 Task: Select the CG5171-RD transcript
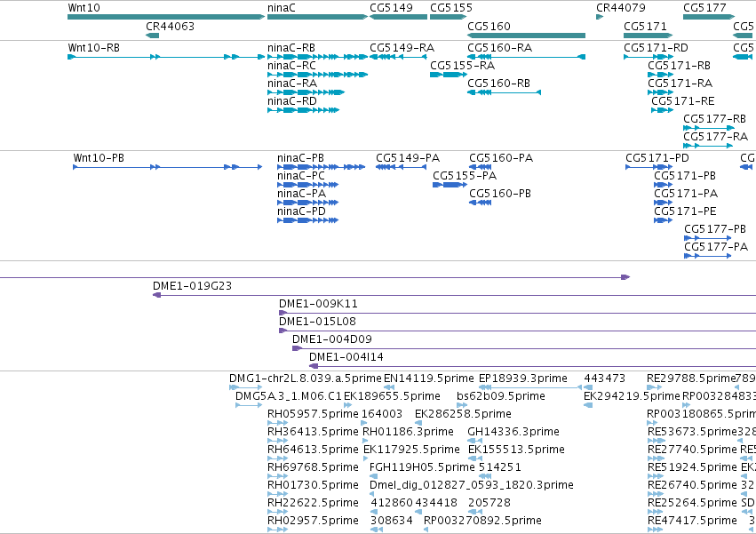(x=649, y=57)
